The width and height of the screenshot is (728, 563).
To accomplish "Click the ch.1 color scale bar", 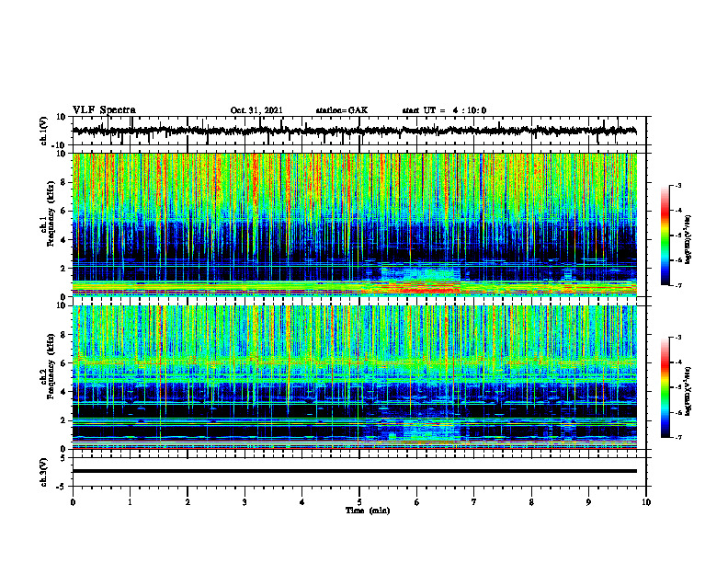I will point(665,236).
